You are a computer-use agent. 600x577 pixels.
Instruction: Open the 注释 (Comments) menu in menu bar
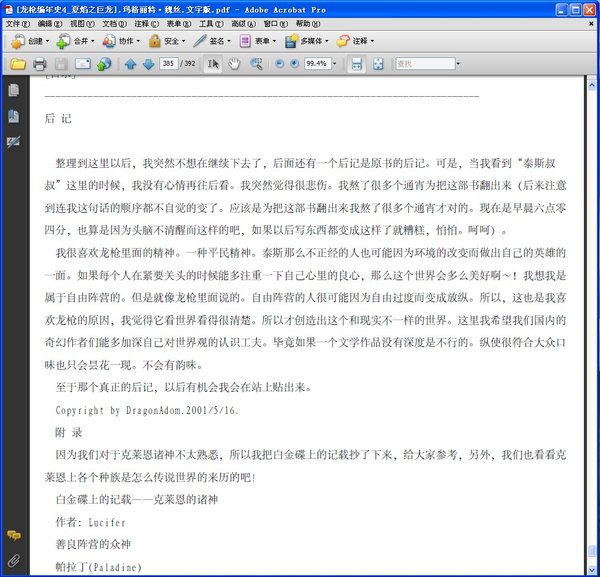147,24
